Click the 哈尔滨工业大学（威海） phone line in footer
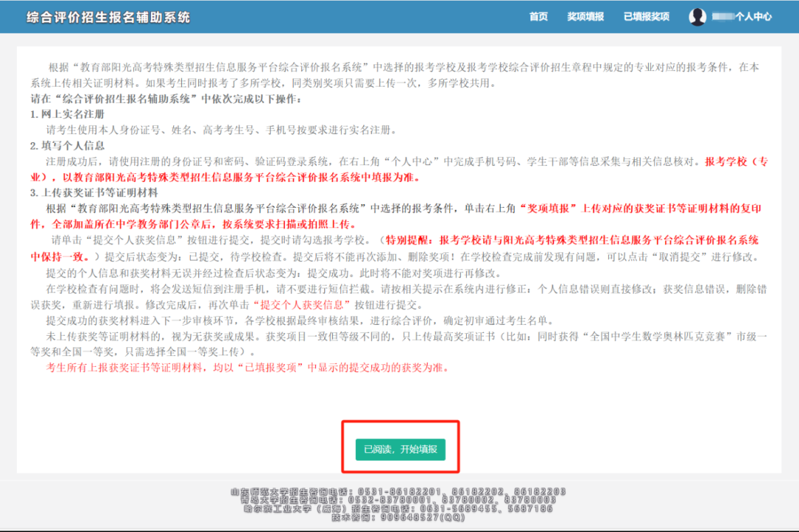Image resolution: width=799 pixels, height=532 pixels. 399,509
